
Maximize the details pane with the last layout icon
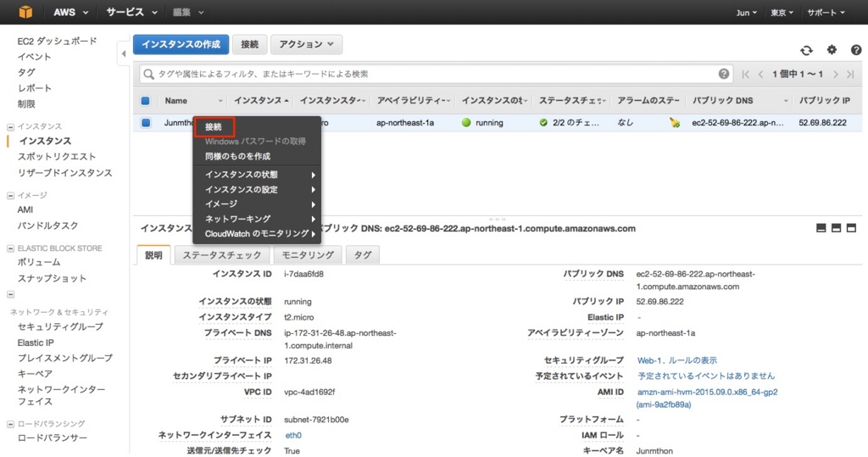tap(851, 228)
